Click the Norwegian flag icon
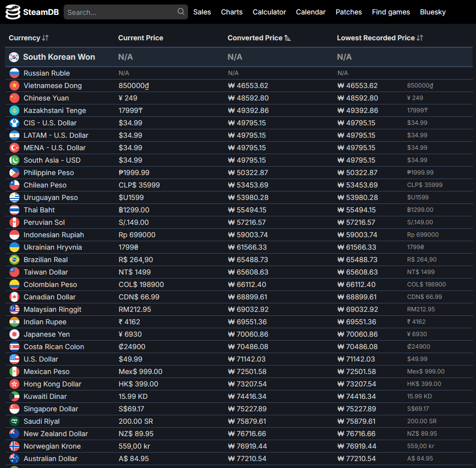The width and height of the screenshot is (476, 468). pos(14,446)
